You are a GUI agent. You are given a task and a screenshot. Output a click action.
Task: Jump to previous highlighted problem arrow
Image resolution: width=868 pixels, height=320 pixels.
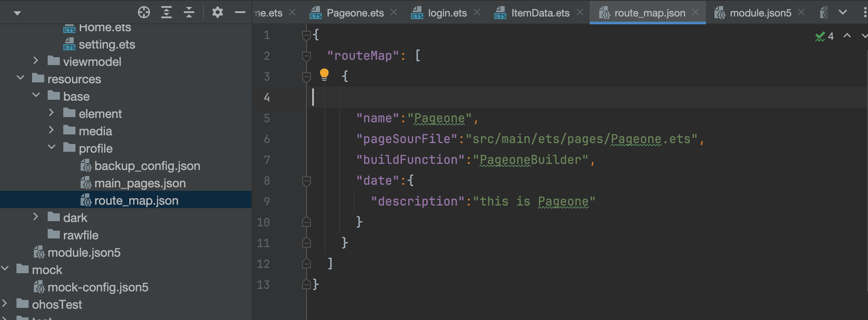[x=847, y=36]
